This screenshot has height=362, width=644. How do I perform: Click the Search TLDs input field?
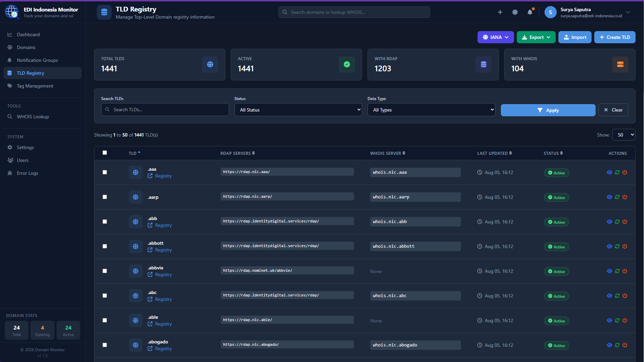[165, 110]
